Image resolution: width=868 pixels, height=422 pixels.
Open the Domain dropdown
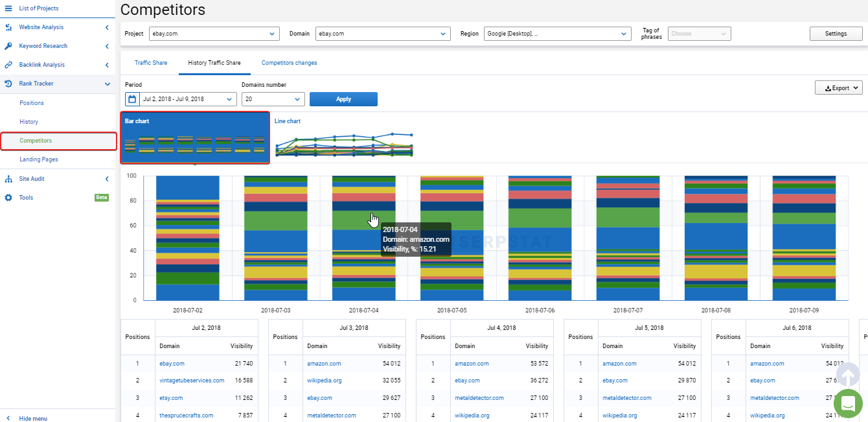click(x=383, y=34)
